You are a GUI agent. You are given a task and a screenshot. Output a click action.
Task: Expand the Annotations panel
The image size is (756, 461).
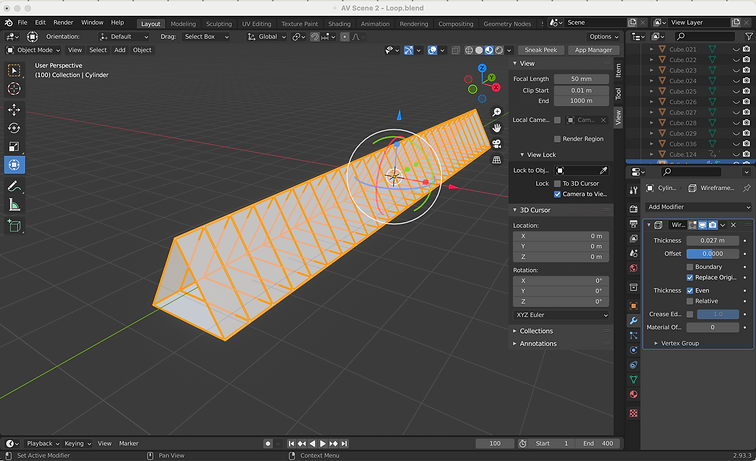[538, 344]
